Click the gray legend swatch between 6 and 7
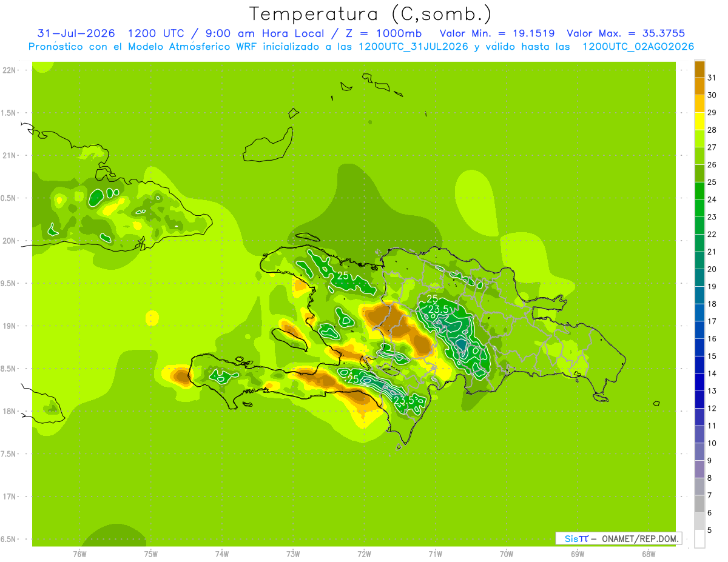Screen dimensions: 728x562 click(x=700, y=504)
